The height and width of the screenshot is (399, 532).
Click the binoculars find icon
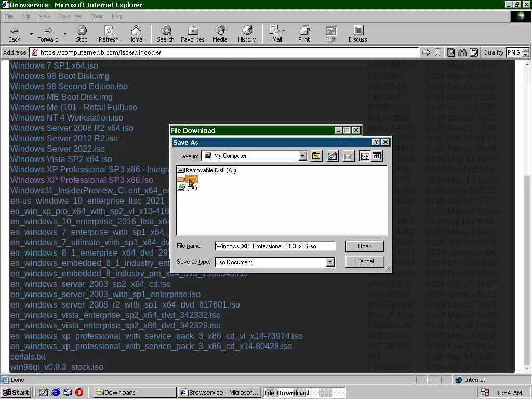click(462, 52)
